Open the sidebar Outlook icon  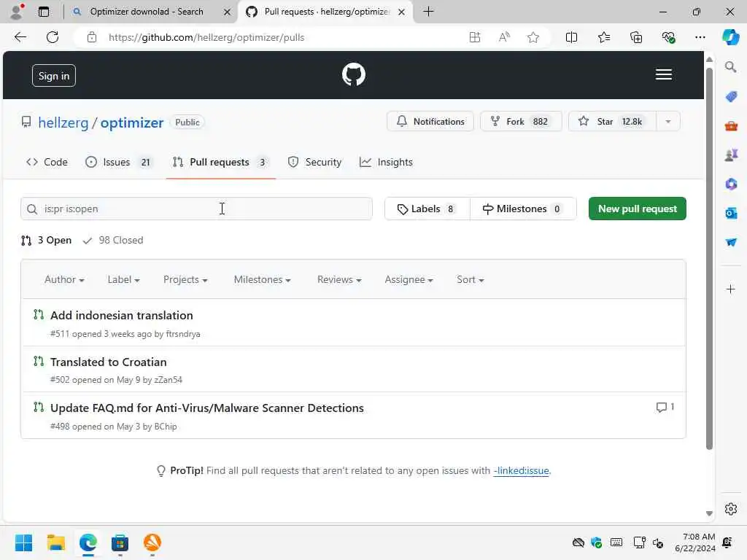pyautogui.click(x=731, y=213)
